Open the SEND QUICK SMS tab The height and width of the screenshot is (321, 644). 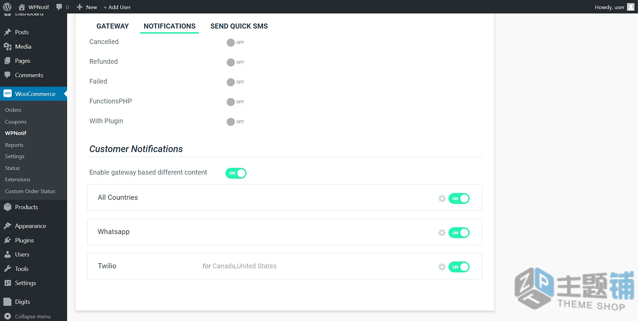coord(239,26)
